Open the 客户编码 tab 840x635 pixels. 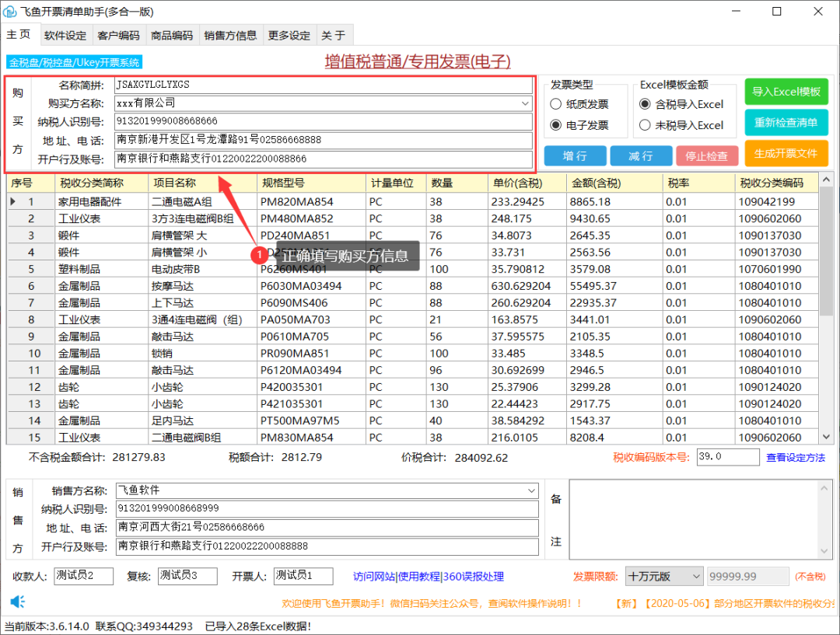pos(118,35)
